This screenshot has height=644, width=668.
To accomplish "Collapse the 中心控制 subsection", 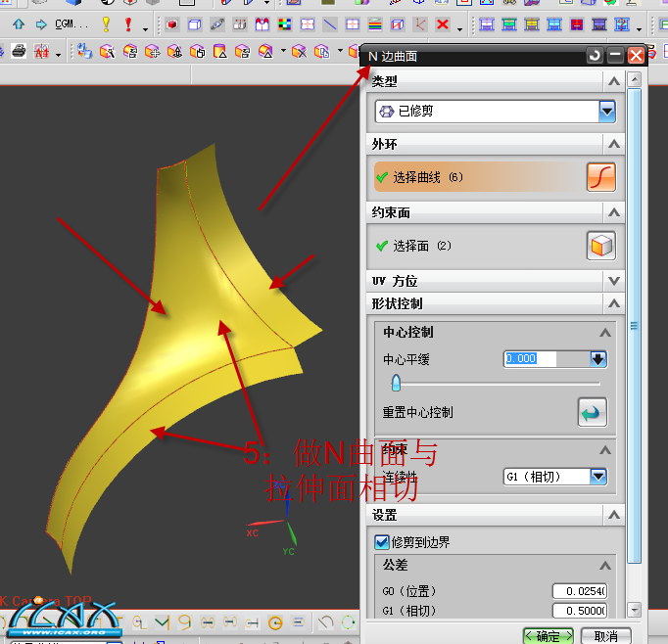I will (x=605, y=333).
